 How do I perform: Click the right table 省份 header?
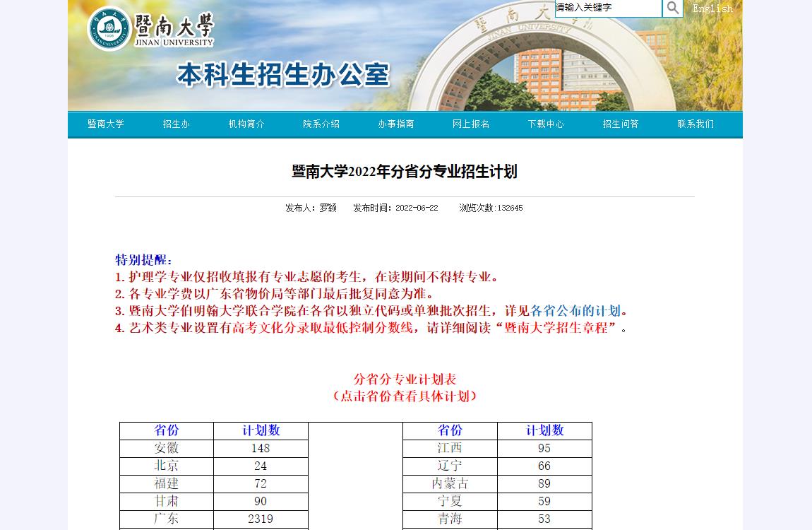pos(450,430)
